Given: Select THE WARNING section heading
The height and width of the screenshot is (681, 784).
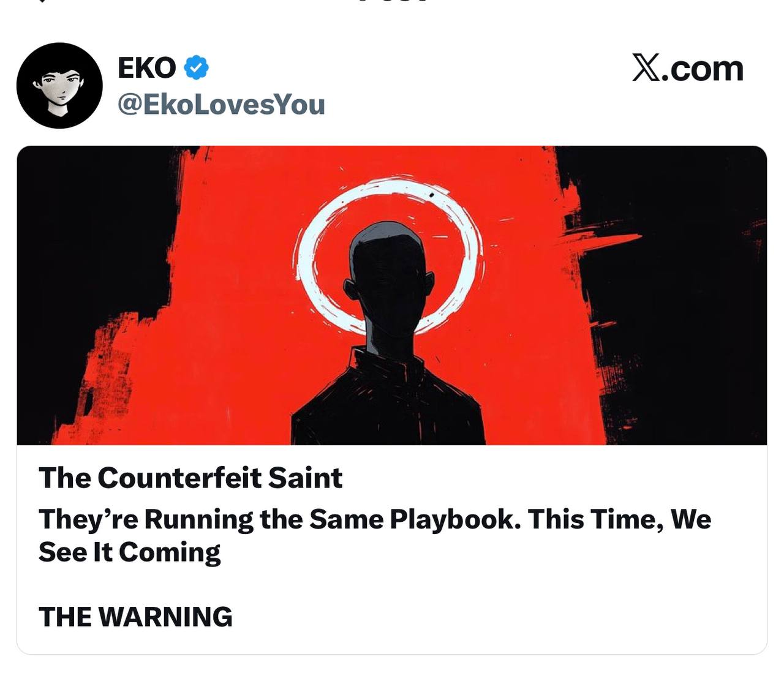Looking at the screenshot, I should click(135, 617).
